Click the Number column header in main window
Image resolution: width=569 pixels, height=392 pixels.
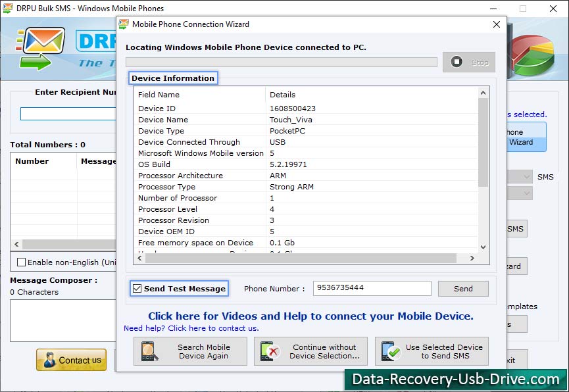[x=44, y=161]
